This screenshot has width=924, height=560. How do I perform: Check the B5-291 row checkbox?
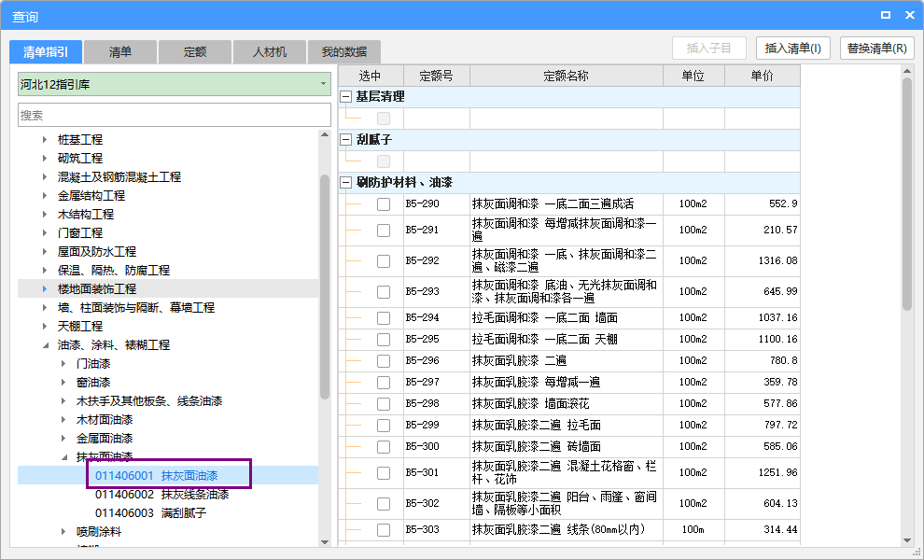pos(384,230)
